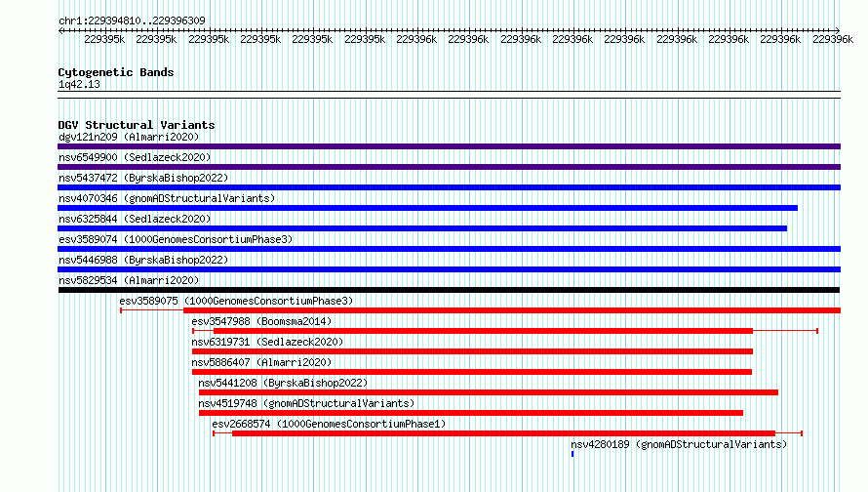Open nsv5437472 (ByrskaBishop2022) label
Screen dimensions: 868x492
click(143, 178)
